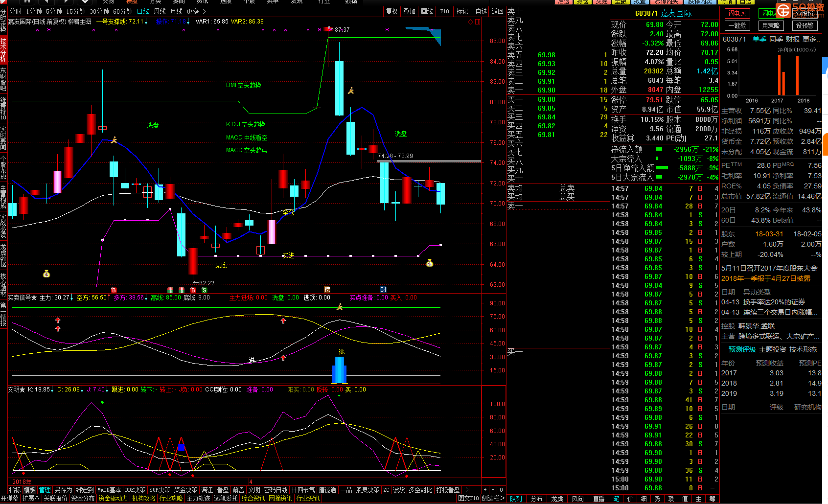Select the 5分钟 chart period
The width and height of the screenshot is (828, 504).
coord(54,11)
